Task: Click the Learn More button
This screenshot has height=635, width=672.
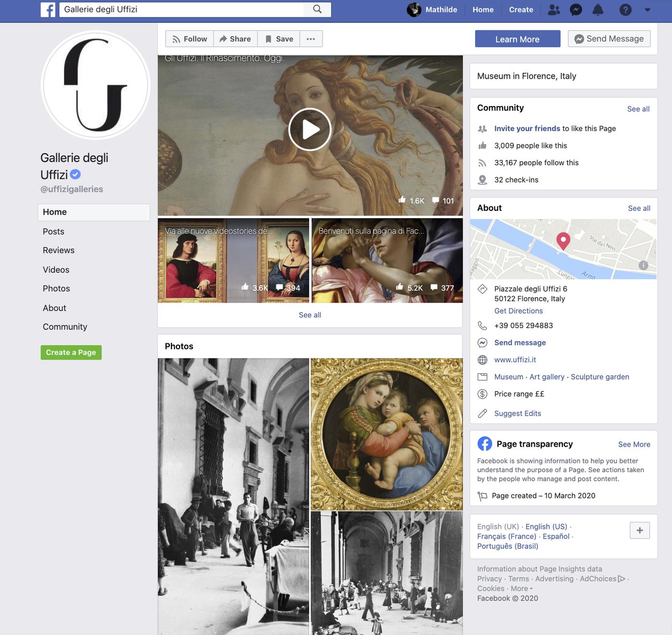Action: point(517,39)
